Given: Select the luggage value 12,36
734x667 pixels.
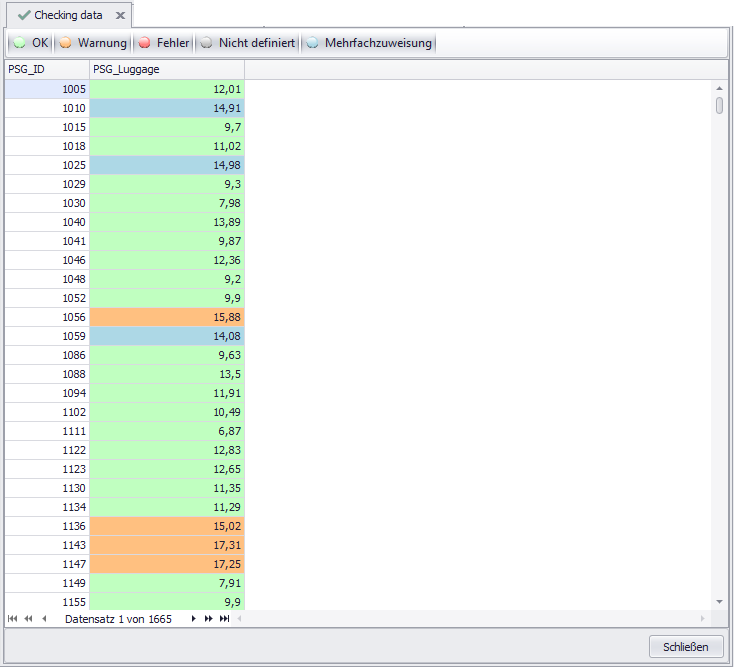Looking at the screenshot, I should point(167,260).
